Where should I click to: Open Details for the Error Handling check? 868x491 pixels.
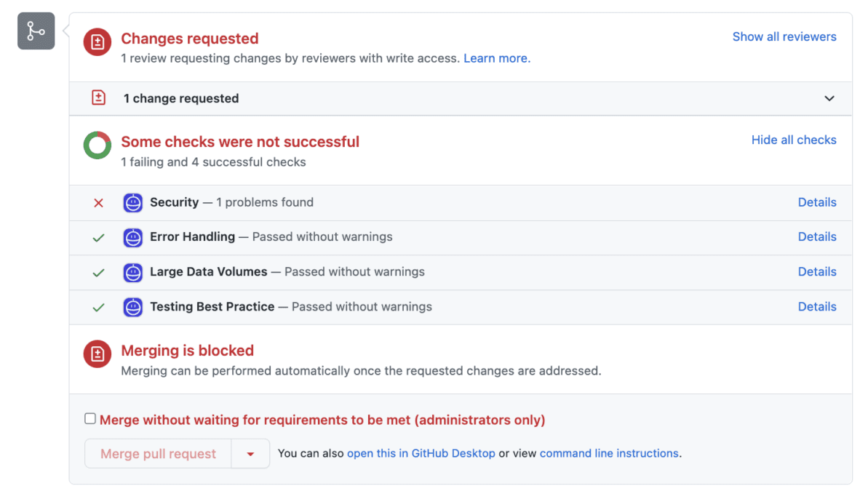(x=817, y=237)
